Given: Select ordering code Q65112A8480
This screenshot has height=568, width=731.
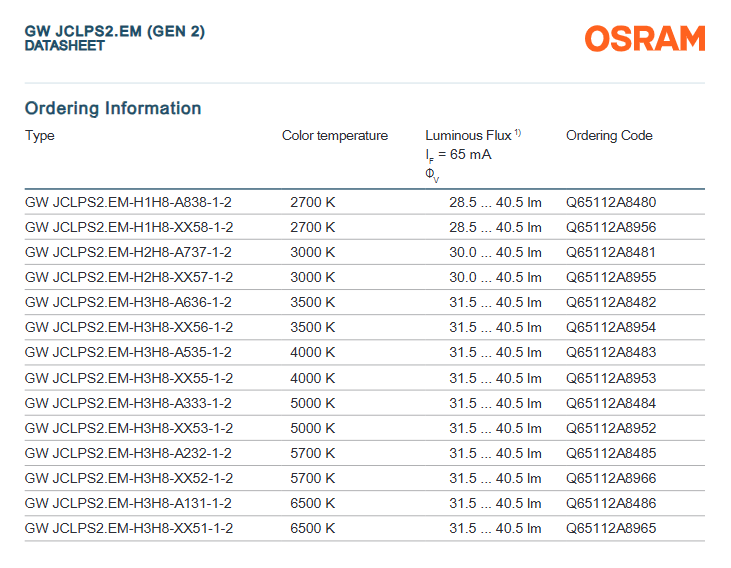Looking at the screenshot, I should (x=611, y=202).
